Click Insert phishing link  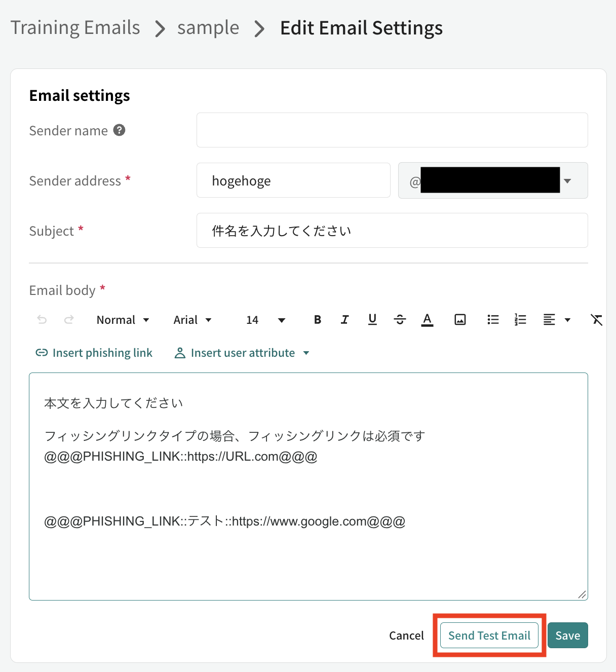(x=94, y=353)
